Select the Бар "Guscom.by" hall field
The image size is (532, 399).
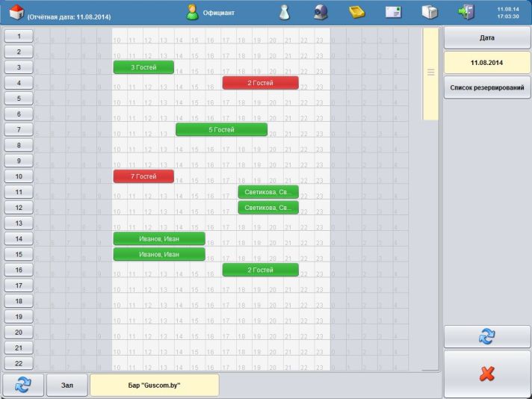(154, 385)
